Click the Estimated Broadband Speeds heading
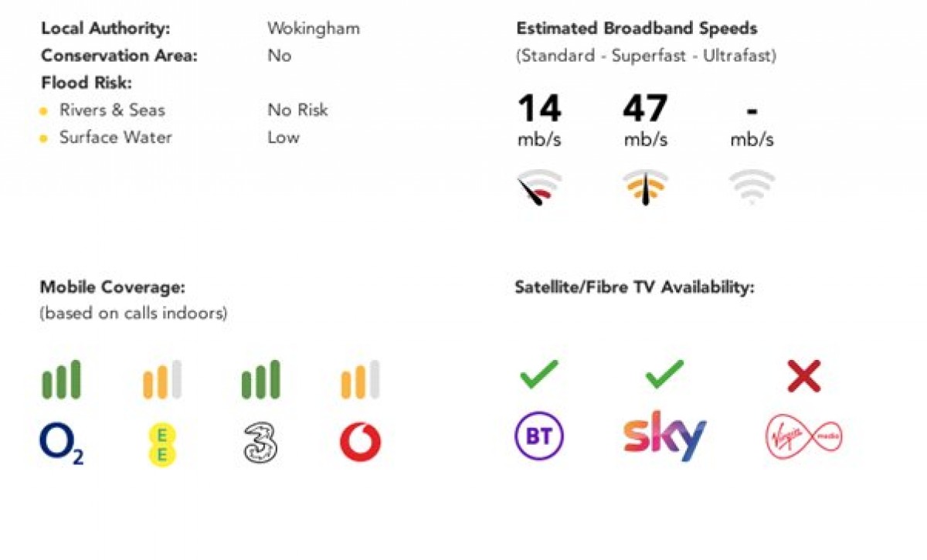This screenshot has width=927, height=560. (x=637, y=29)
